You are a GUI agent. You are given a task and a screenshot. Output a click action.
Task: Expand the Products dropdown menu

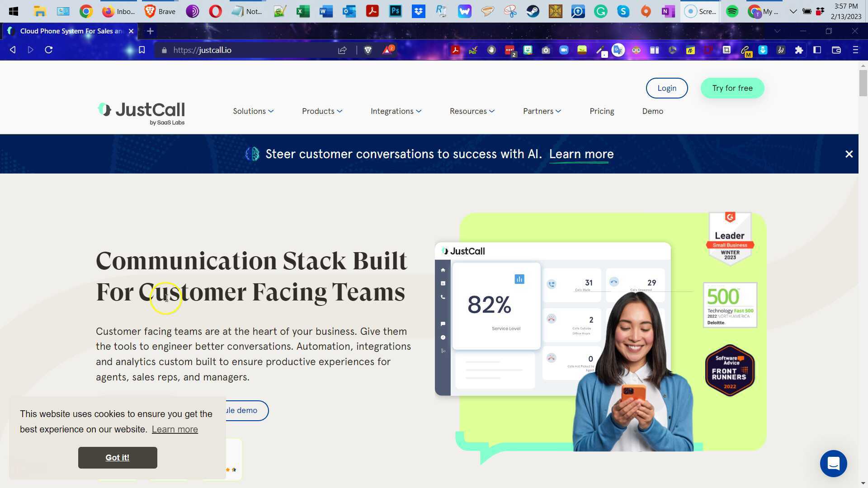322,111
